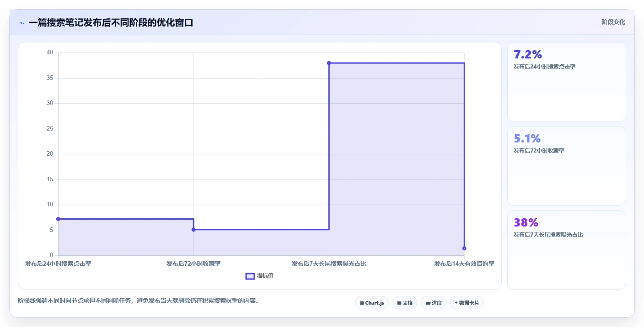Open the 7.2% 发布后24小时搜索点击率 card
This screenshot has width=644, height=327.
(567, 82)
